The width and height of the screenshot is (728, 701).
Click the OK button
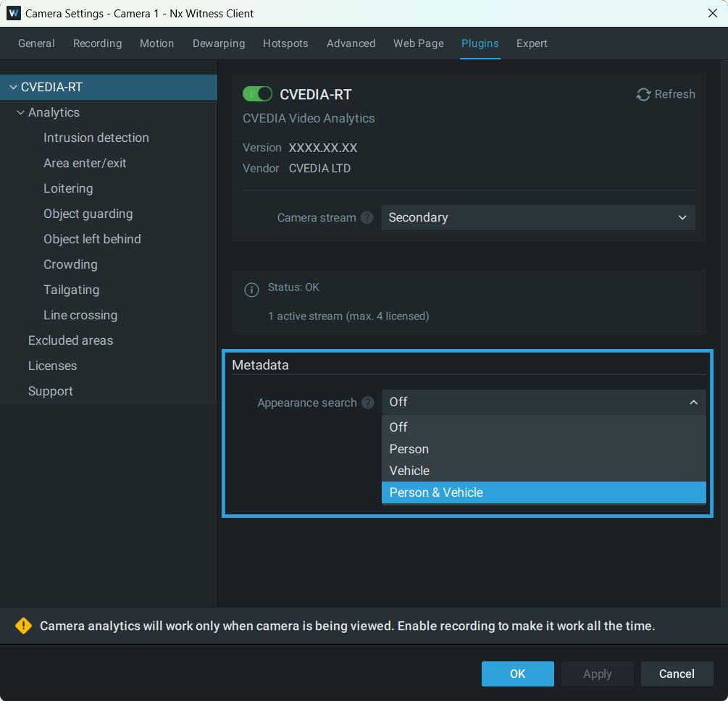pos(518,673)
